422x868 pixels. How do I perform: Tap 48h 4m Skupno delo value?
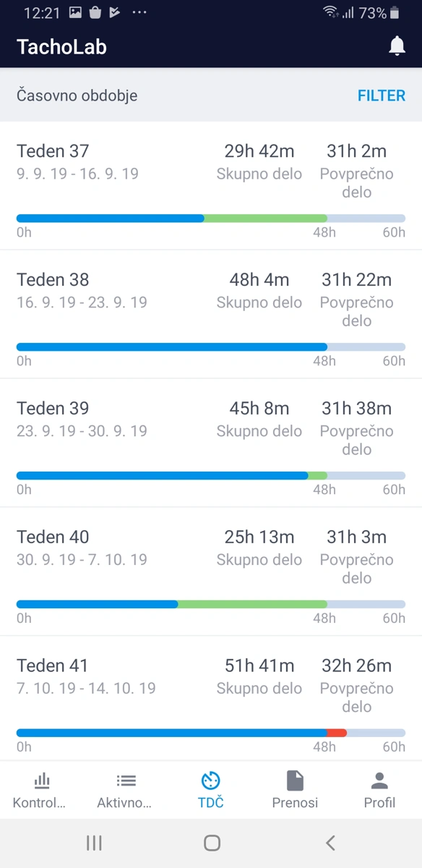point(259,280)
